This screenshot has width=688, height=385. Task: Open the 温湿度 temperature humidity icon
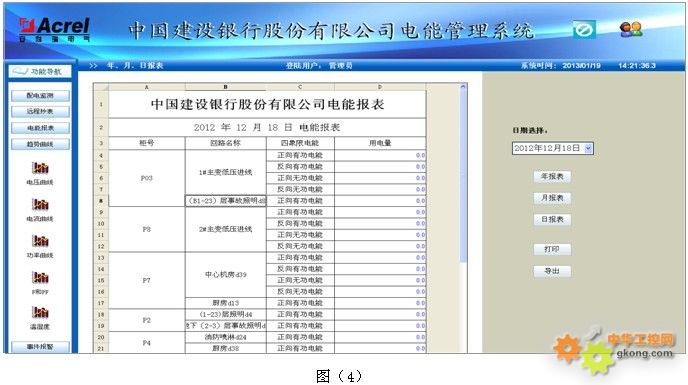click(x=40, y=312)
